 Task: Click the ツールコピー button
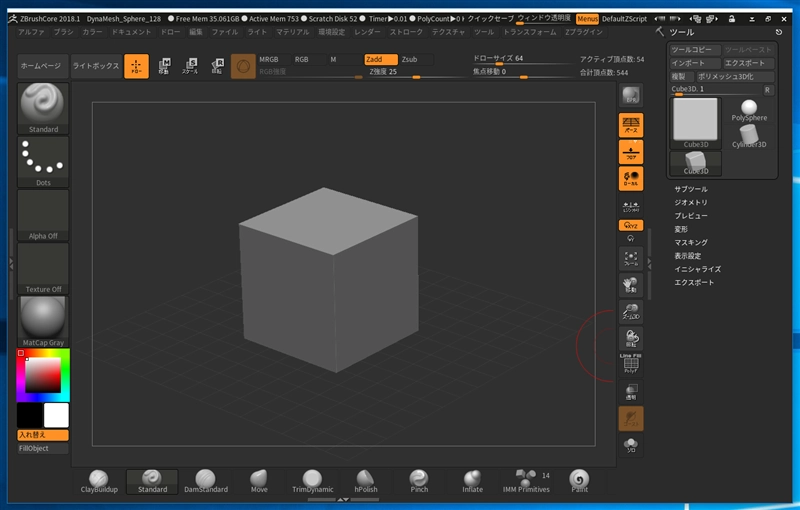[x=695, y=50]
